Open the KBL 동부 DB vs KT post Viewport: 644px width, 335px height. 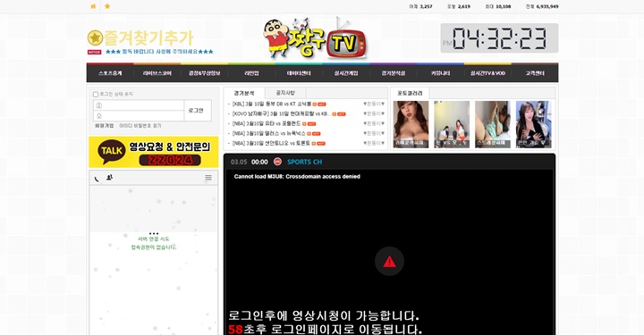coord(272,105)
